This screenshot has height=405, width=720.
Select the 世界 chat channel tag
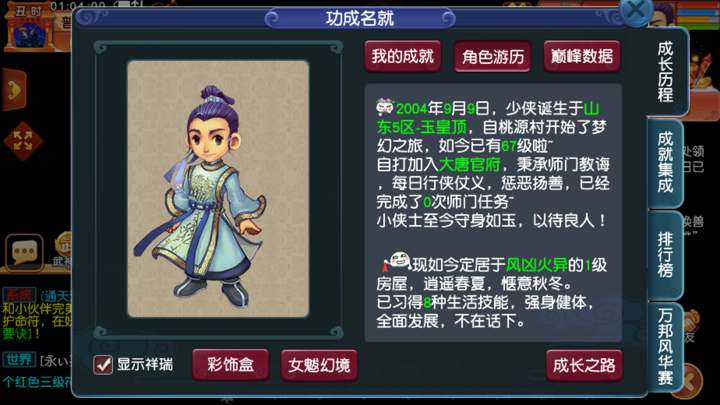pos(19,360)
